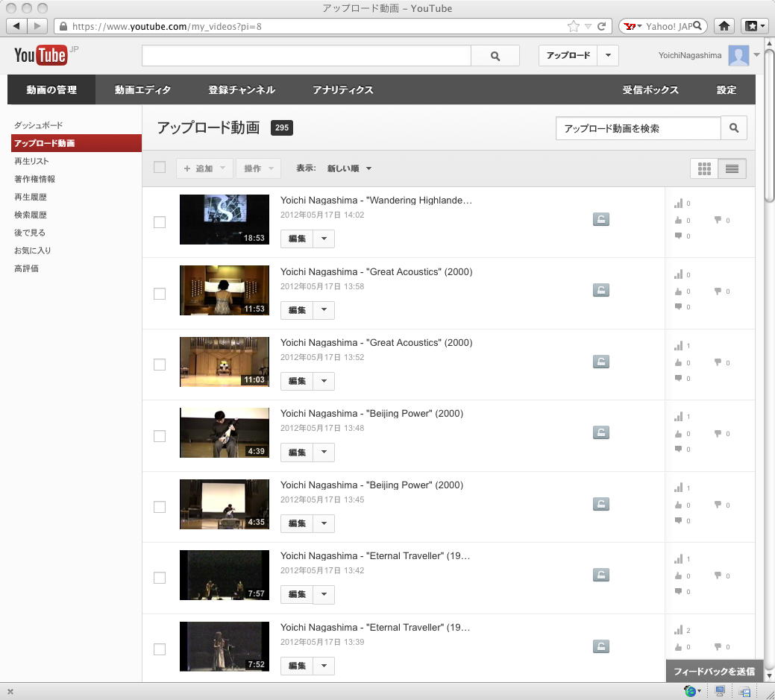Click the monitor icon in status bar
775x700 pixels.
[x=720, y=691]
